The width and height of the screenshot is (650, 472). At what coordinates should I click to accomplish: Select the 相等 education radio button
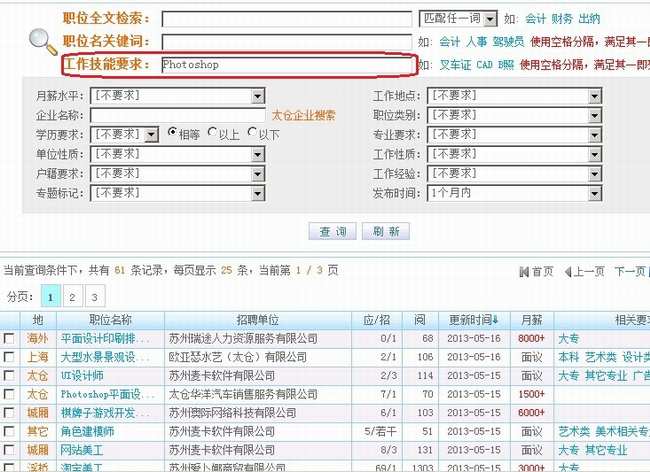pos(172,133)
